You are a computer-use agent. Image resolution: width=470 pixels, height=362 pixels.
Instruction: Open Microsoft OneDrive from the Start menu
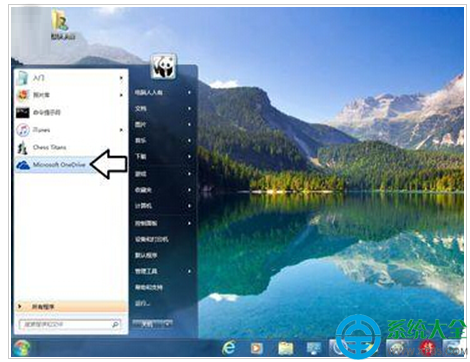(54, 165)
